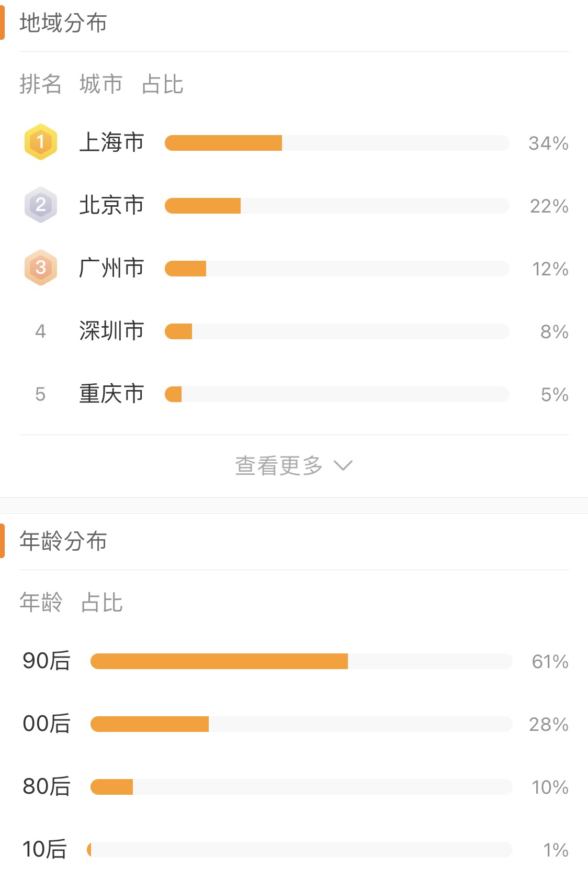Click the 34% value for 上海市
The width and height of the screenshot is (588, 878).
[549, 143]
